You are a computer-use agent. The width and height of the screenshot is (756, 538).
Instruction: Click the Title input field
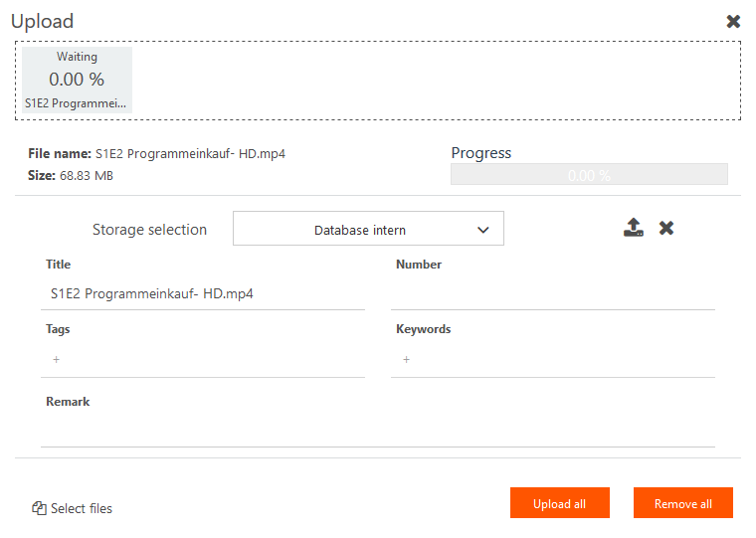coord(203,294)
